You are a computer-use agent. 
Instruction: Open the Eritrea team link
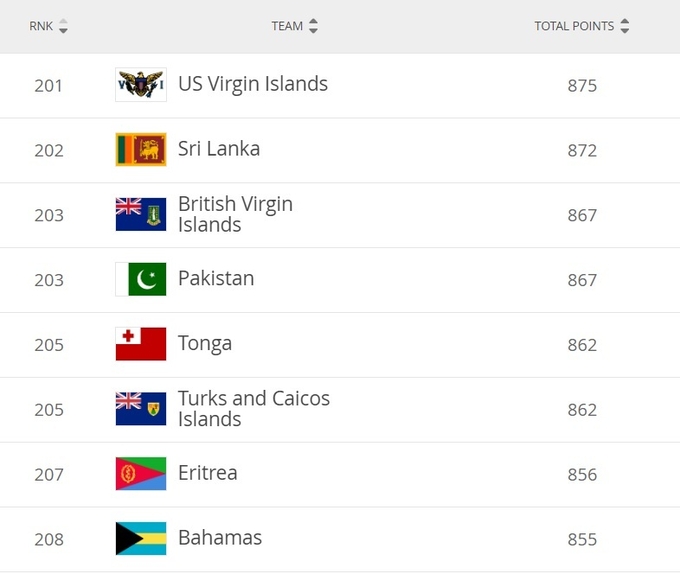(208, 473)
